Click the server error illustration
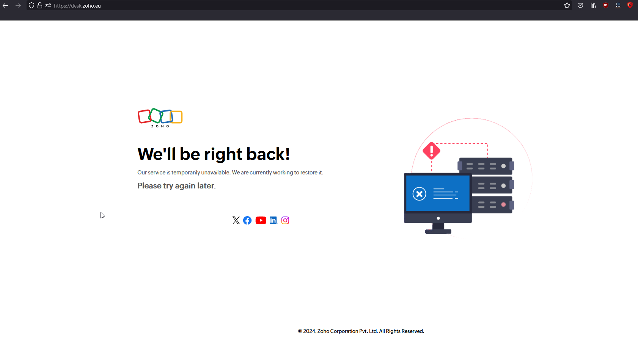The width and height of the screenshot is (638, 364). (x=468, y=177)
